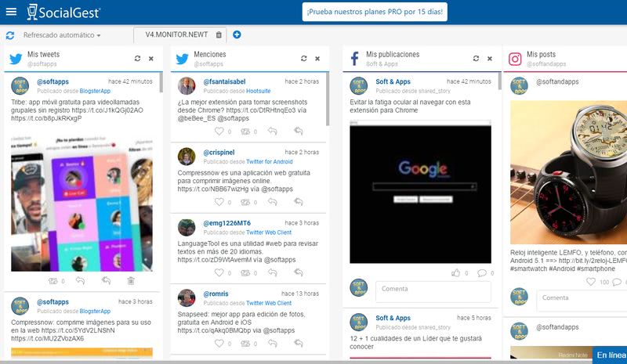Open Soft & Apps page on eye fatigue post
Image resolution: width=627 pixels, height=364 pixels.
(x=393, y=81)
